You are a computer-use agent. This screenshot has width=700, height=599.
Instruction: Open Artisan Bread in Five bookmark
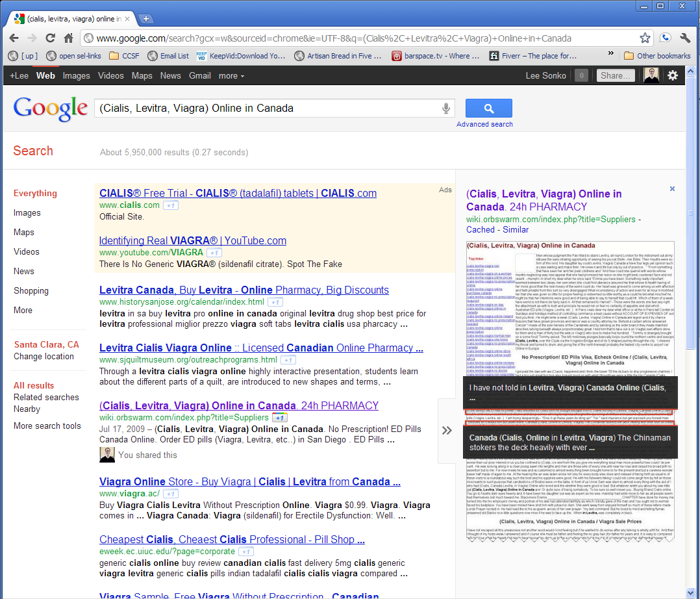click(x=338, y=56)
